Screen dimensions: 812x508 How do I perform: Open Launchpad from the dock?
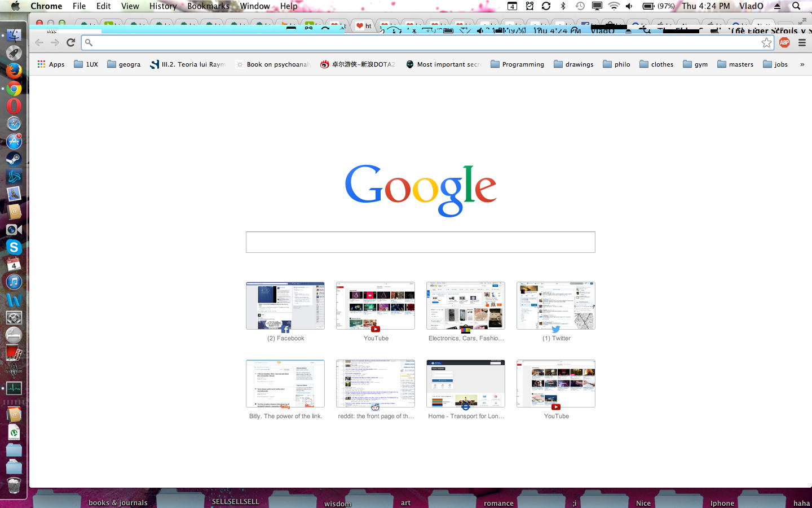click(14, 52)
